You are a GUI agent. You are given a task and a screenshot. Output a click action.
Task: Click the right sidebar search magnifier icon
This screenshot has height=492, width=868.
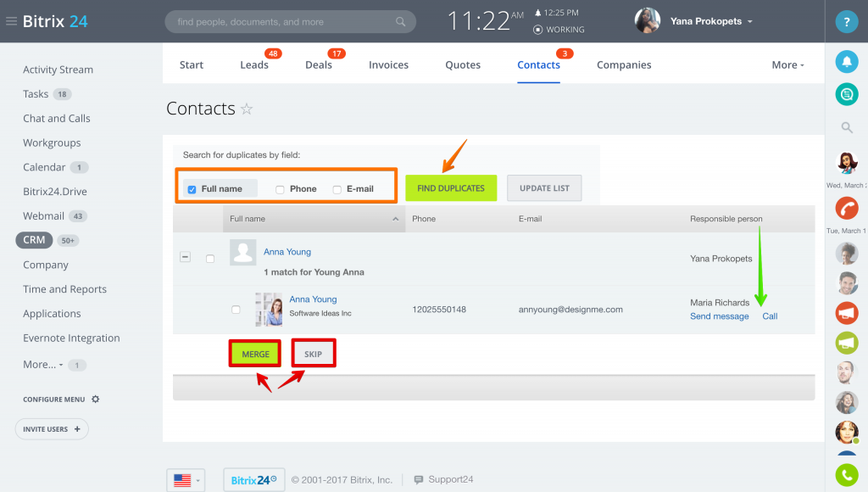pyautogui.click(x=847, y=128)
